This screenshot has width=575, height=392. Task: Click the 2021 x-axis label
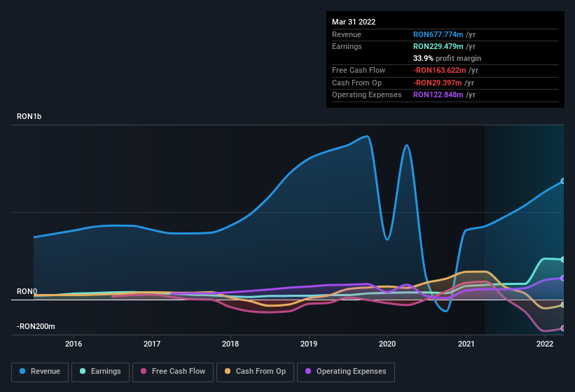pyautogui.click(x=466, y=344)
